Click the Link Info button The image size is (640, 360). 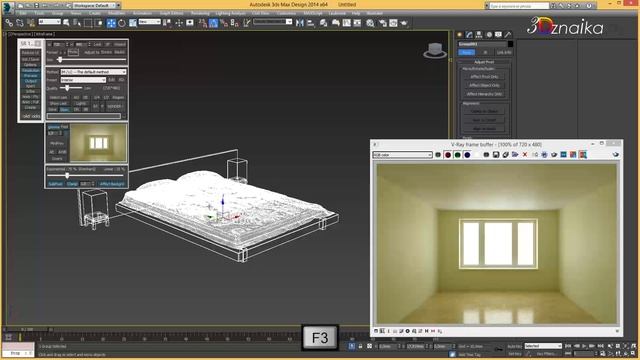[x=504, y=52]
